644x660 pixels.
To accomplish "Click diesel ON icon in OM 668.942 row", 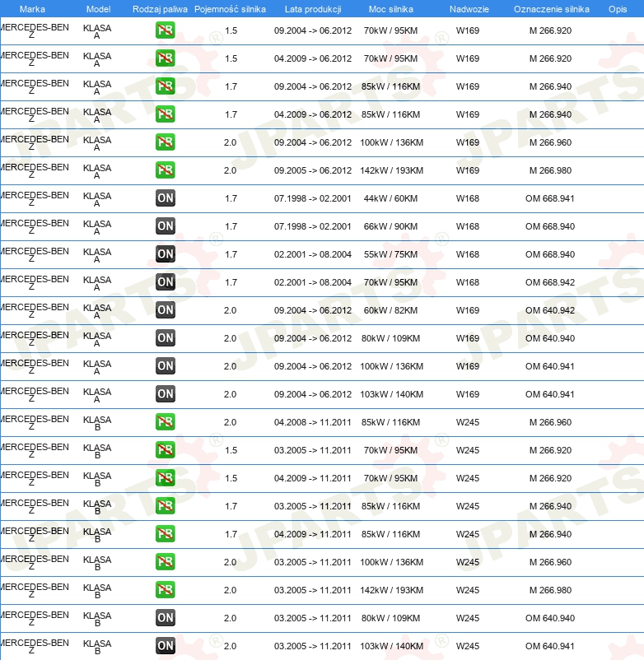I will [165, 282].
